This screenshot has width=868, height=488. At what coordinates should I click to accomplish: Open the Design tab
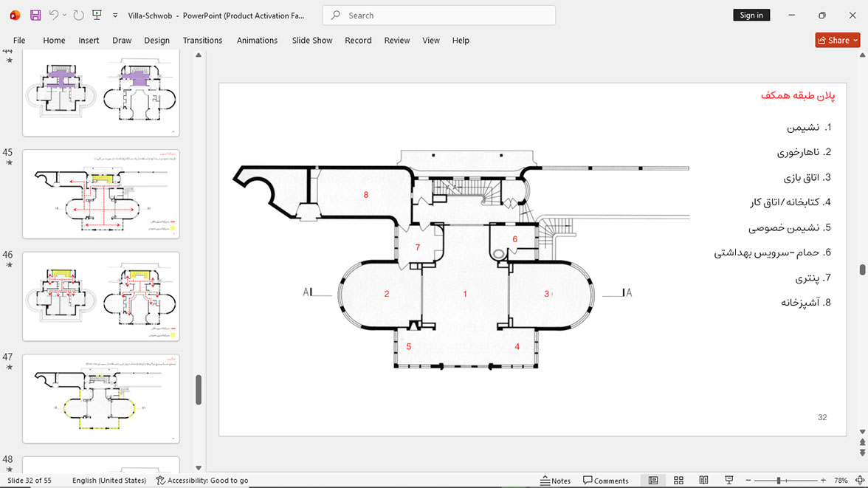click(156, 41)
